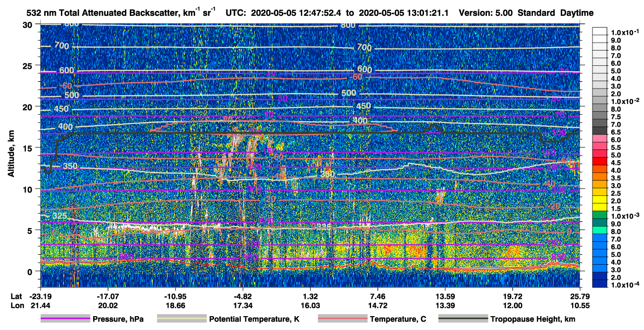
Task: Click the 'Altitude, km' axis label
Action: pos(11,154)
